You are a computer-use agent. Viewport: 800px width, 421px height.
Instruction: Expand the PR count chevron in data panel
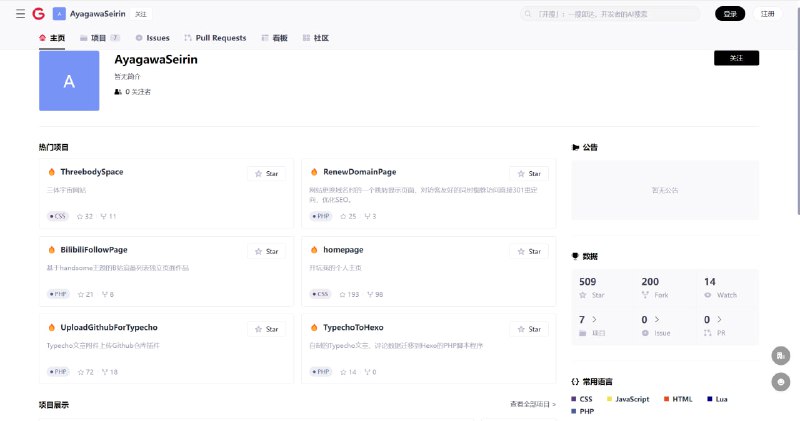point(720,320)
